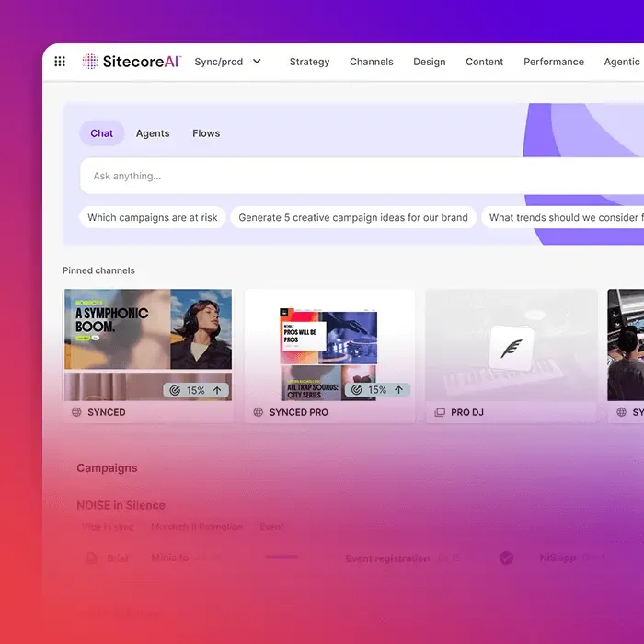Select the Monarch II Promotion tag
Viewport: 644px width, 644px height.
pyautogui.click(x=197, y=526)
